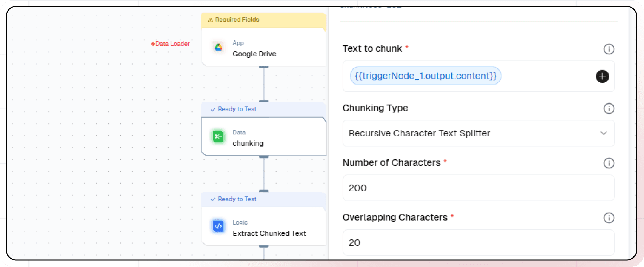Click the black plus icon to add a variable
The height and width of the screenshot is (267, 644).
[x=602, y=76]
